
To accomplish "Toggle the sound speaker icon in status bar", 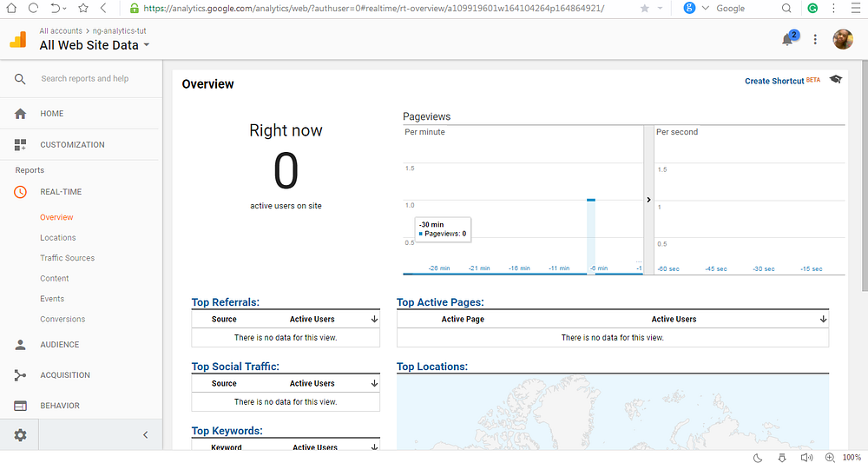I will point(806,458).
